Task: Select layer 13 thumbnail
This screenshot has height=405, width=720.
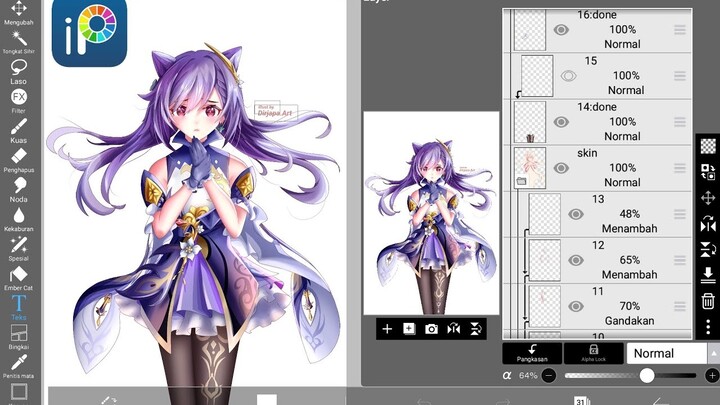Action: pos(545,214)
